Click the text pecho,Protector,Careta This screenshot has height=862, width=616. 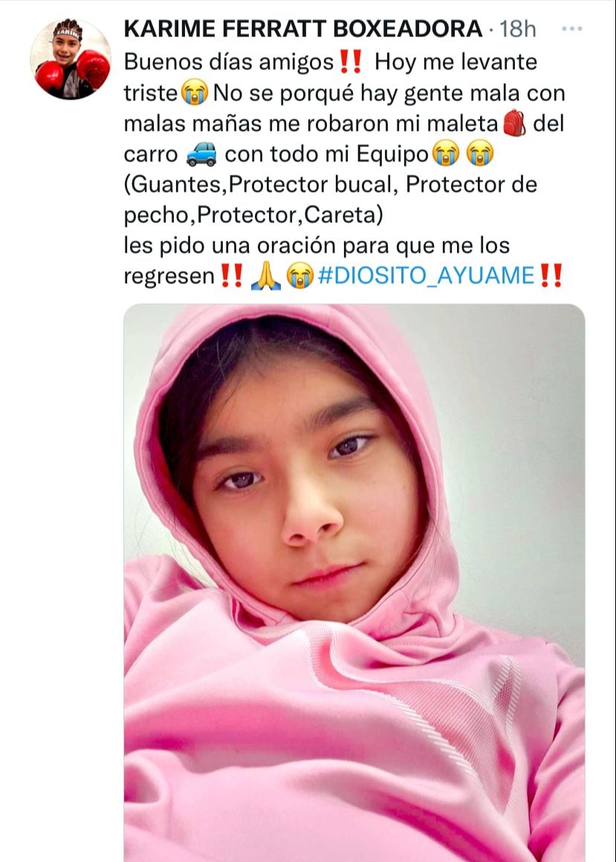point(253,215)
